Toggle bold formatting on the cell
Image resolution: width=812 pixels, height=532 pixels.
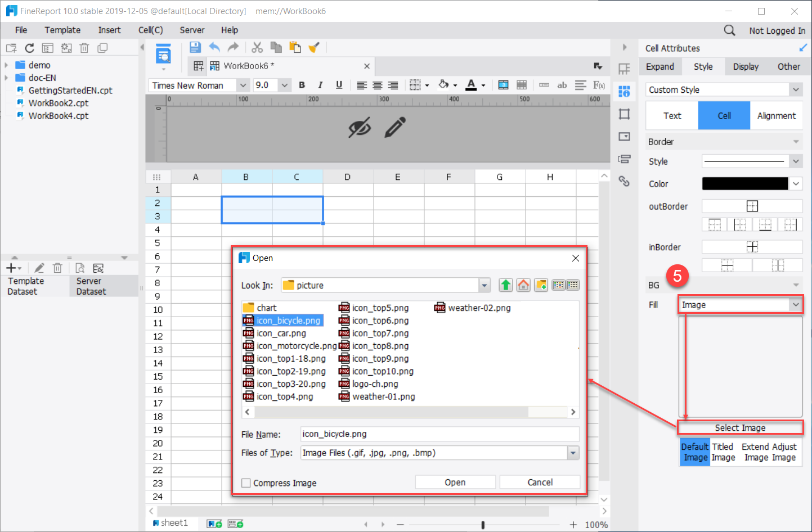[x=302, y=85]
